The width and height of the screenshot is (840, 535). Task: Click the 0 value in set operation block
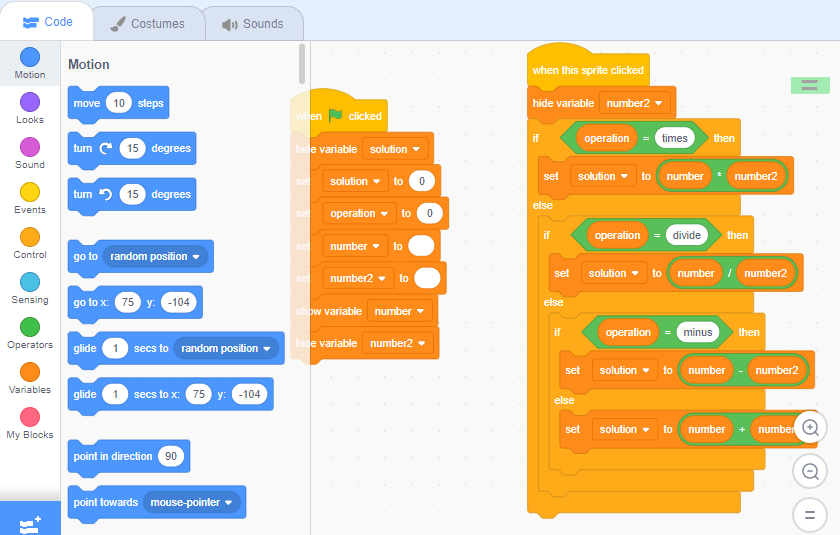430,213
